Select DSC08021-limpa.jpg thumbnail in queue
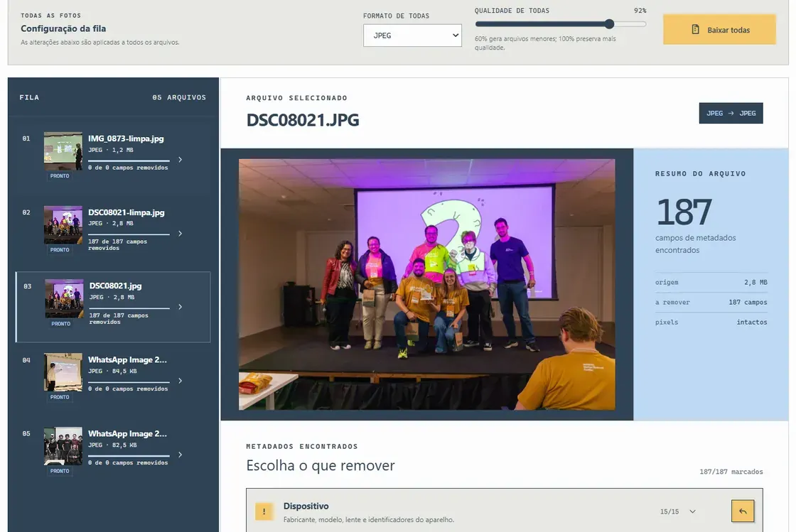796x532 pixels. pos(63,225)
